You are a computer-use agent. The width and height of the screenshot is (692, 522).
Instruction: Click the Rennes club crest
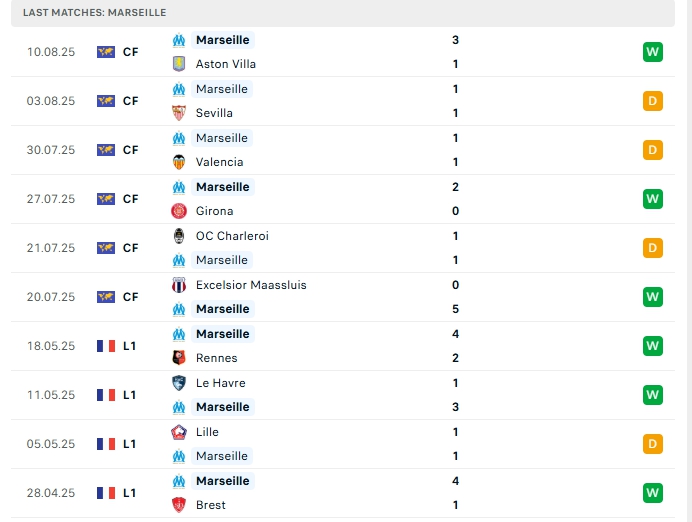179,358
